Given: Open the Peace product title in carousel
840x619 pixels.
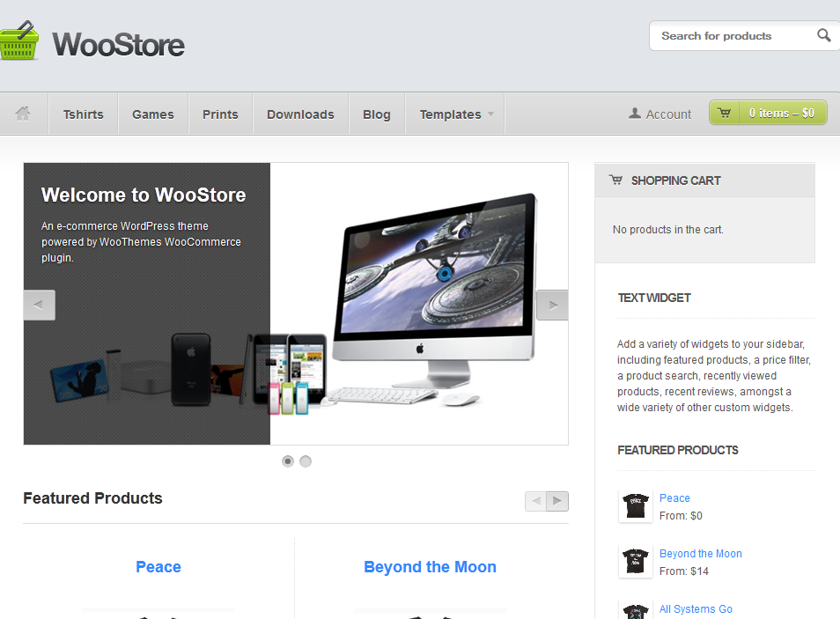Looking at the screenshot, I should 158,566.
